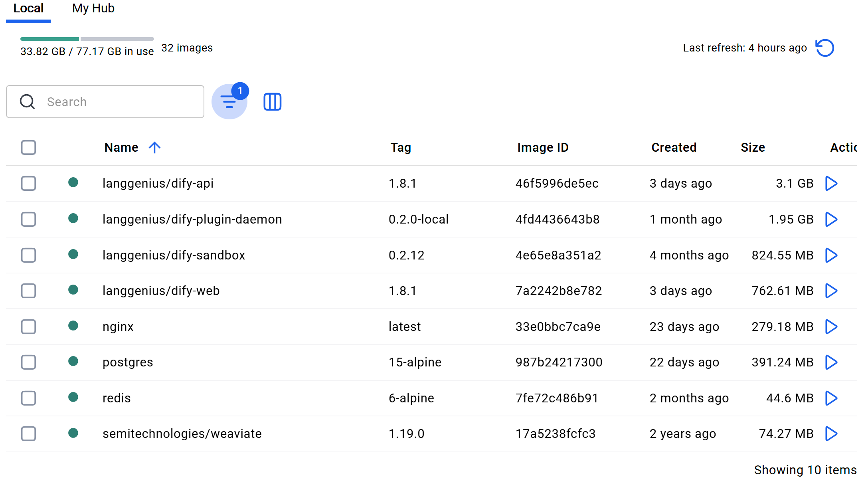
Task: Sort by the Name column header
Action: point(121,148)
